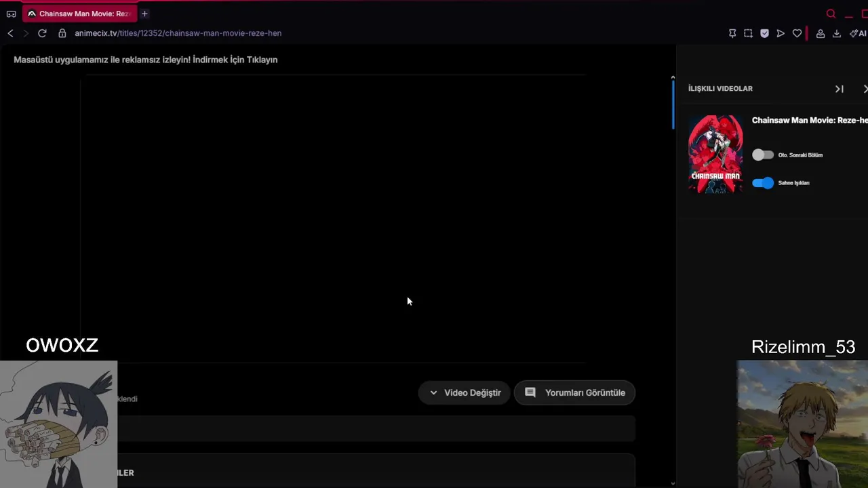Open the AI assistant icon
Screen dimensions: 868x488
tap(858, 33)
